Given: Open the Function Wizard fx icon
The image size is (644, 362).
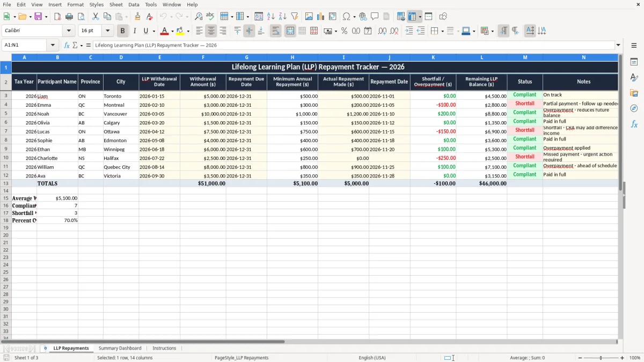Looking at the screenshot, I should coord(67,45).
